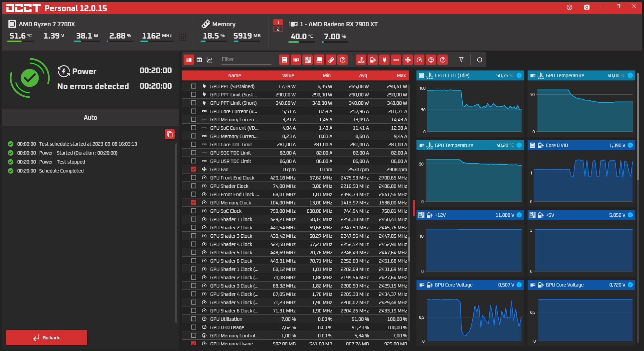Toggle the power plug sensor filter

384,60
